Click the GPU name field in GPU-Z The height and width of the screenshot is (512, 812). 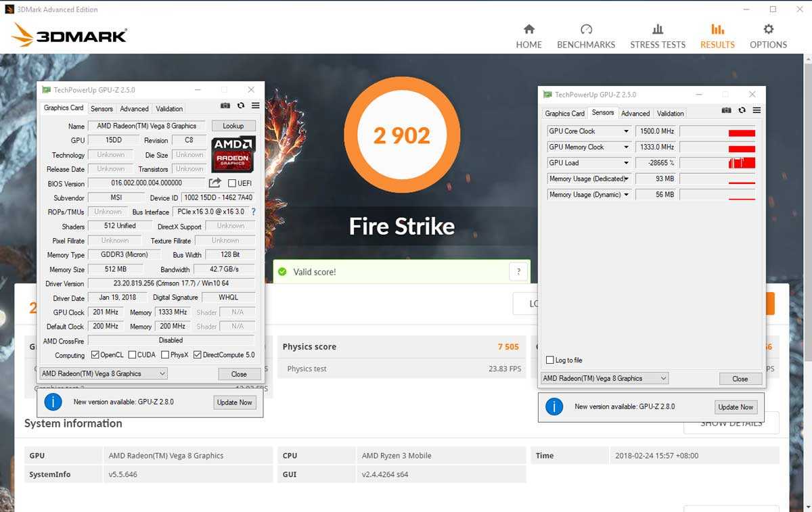[x=146, y=126]
